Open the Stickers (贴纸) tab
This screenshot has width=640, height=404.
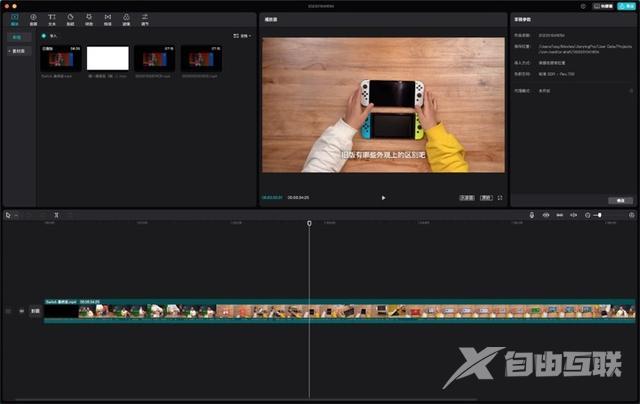pyautogui.click(x=70, y=19)
